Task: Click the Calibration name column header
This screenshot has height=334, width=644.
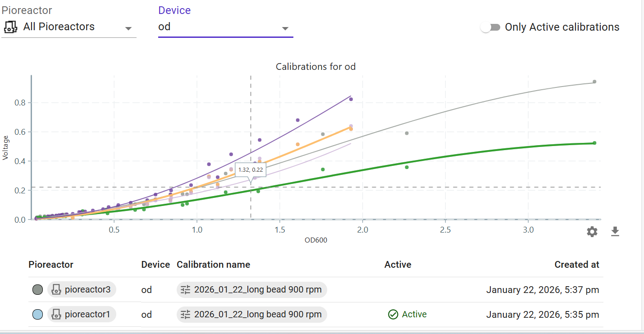Action: (213, 265)
